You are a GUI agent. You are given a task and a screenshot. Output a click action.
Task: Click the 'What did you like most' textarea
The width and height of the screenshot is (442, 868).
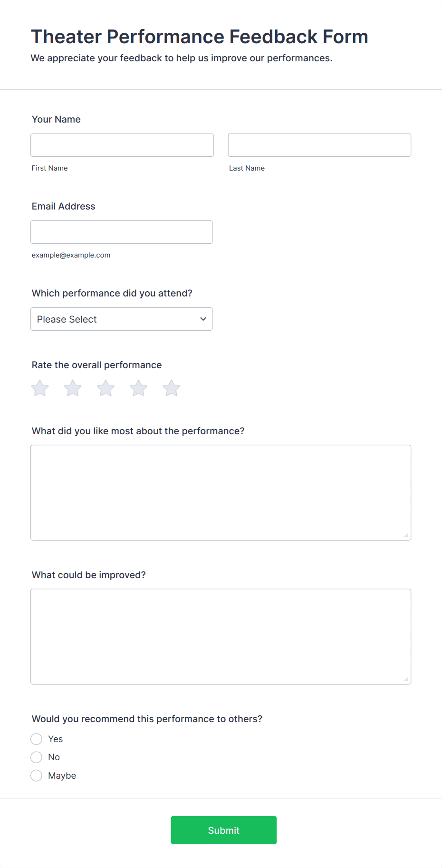point(221,493)
